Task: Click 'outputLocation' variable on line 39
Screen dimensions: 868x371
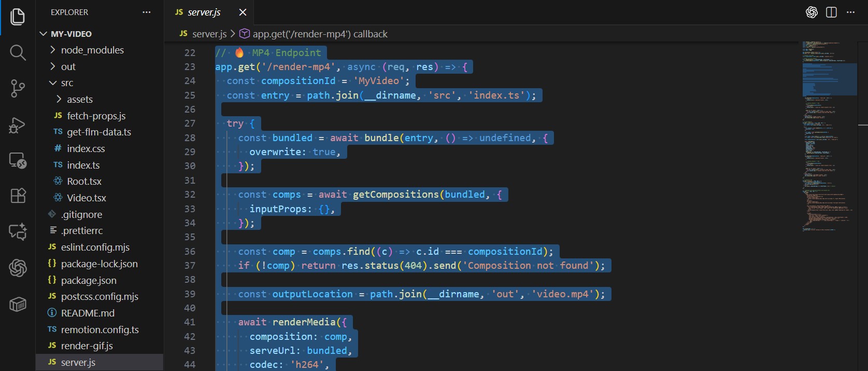Action: [x=312, y=294]
